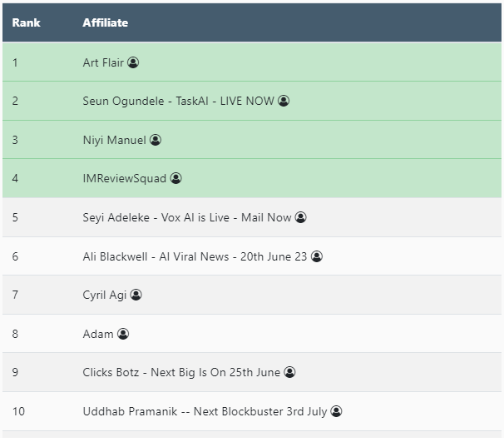Click the user icon beside Niyi Manuel

[x=156, y=140]
